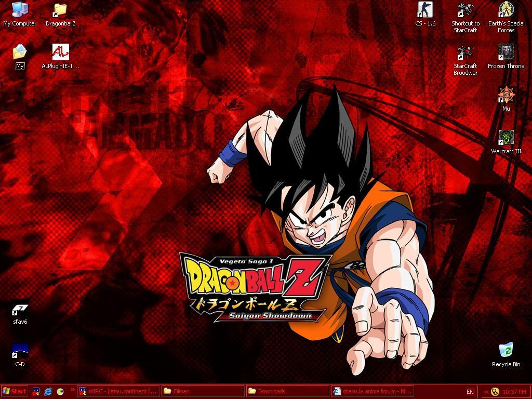This screenshot has width=532, height=399.
Task: Open the Start menu
Action: point(14,392)
